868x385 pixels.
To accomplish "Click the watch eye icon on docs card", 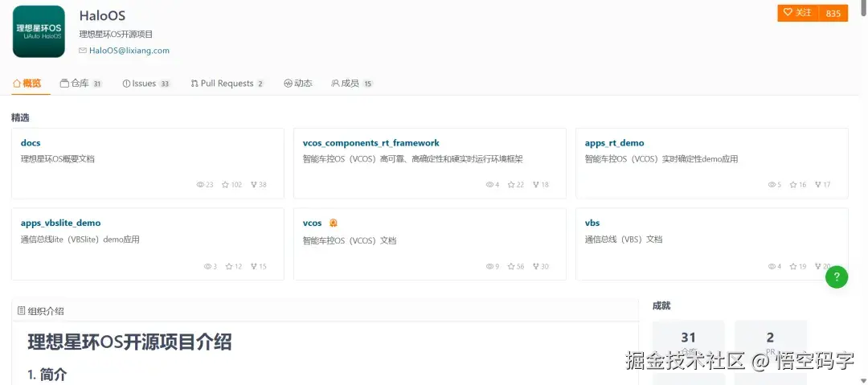I will point(200,185).
